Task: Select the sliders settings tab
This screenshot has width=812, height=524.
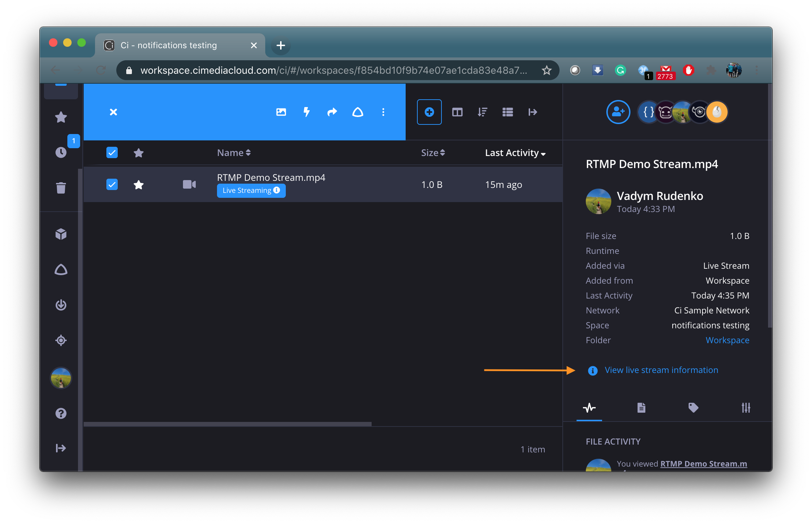Action: click(x=746, y=408)
